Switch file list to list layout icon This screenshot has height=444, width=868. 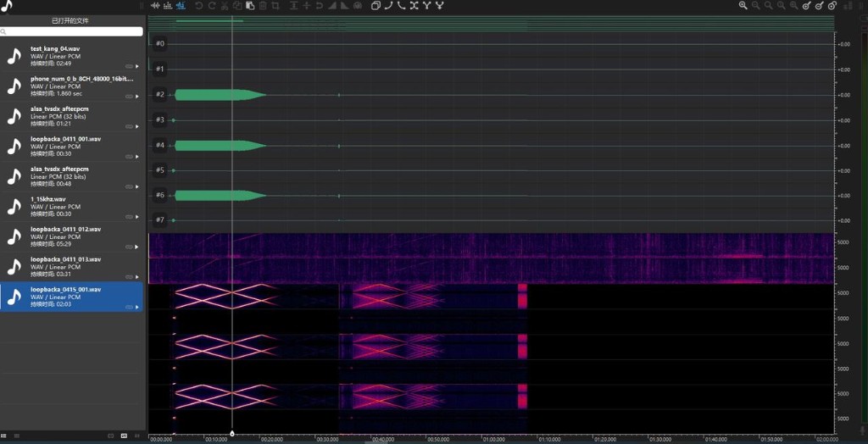(x=3, y=436)
